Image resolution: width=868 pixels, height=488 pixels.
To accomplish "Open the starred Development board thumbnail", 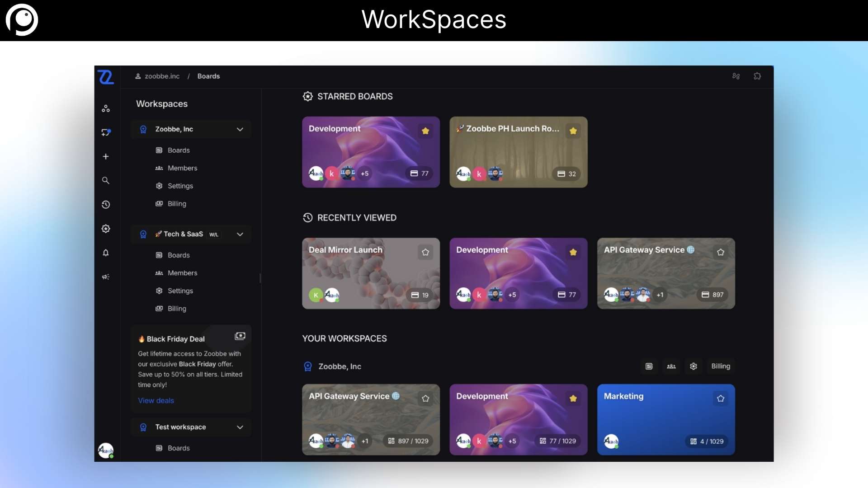I will pos(371,152).
